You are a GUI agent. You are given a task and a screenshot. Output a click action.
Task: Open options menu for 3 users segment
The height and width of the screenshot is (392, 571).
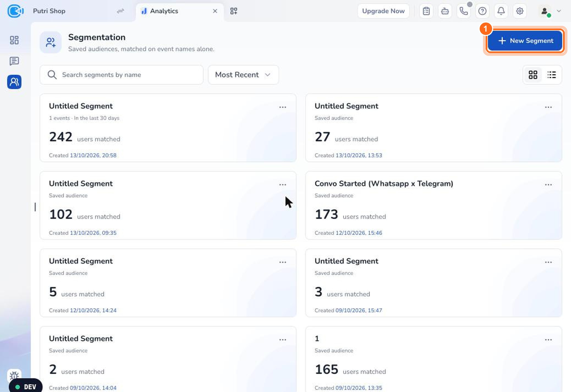[548, 262]
